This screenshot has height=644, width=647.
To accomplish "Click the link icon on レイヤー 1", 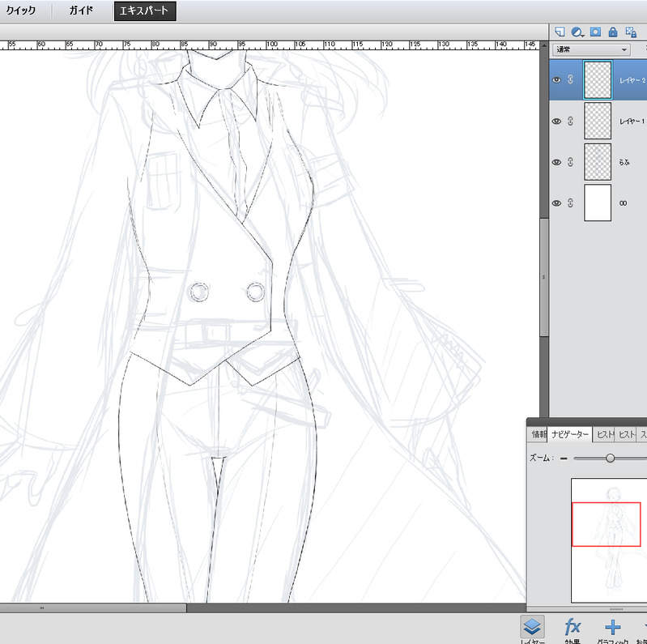I will 570,121.
